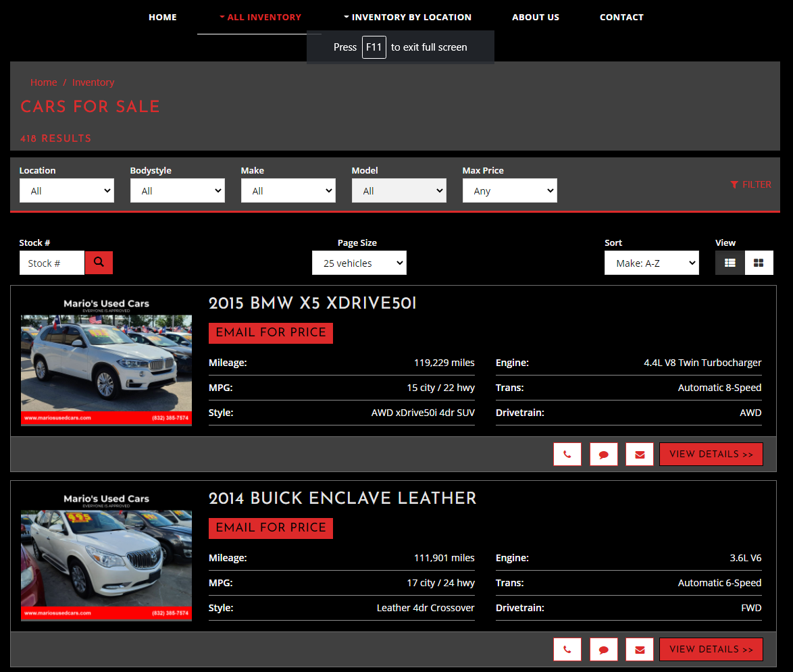Click the CARS FOR SALE heading

[x=90, y=107]
